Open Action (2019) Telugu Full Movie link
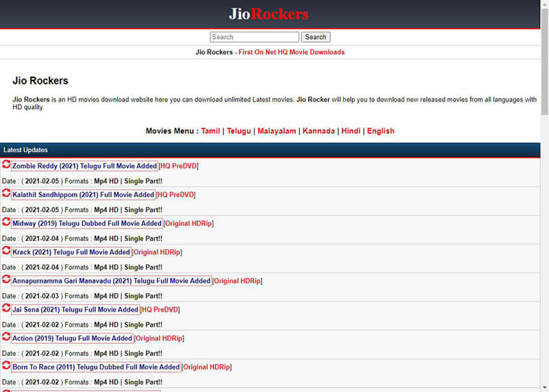Viewport: 549px width, 392px height. (72, 338)
